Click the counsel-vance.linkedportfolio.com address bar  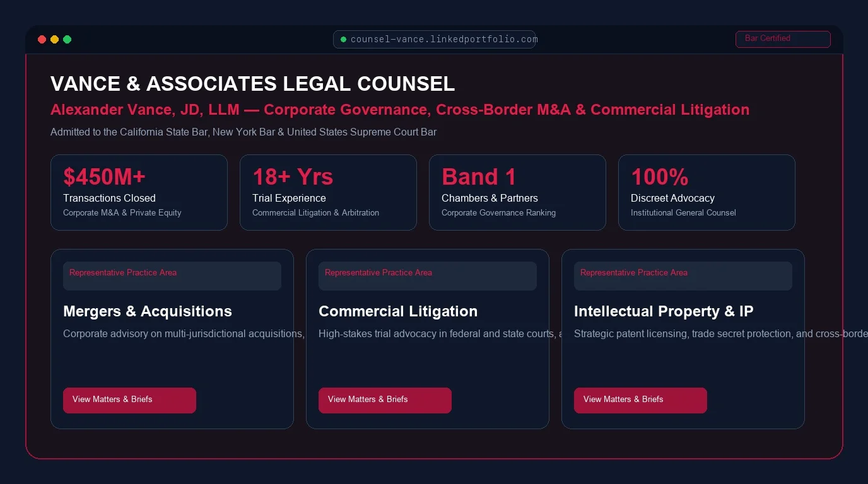click(434, 39)
